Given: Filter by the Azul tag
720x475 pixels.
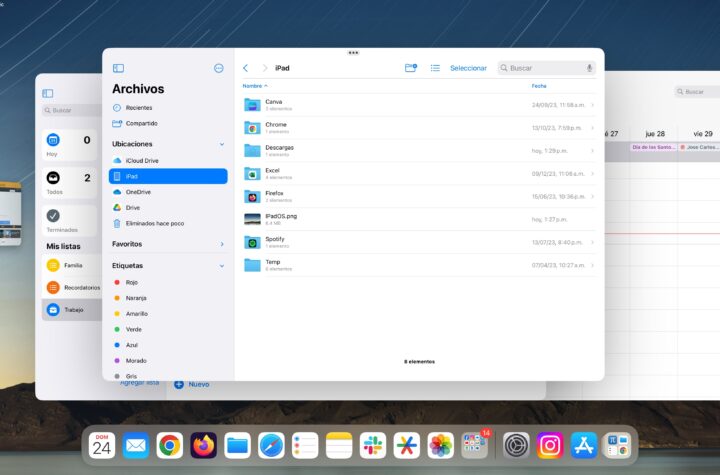Looking at the screenshot, I should (x=168, y=345).
